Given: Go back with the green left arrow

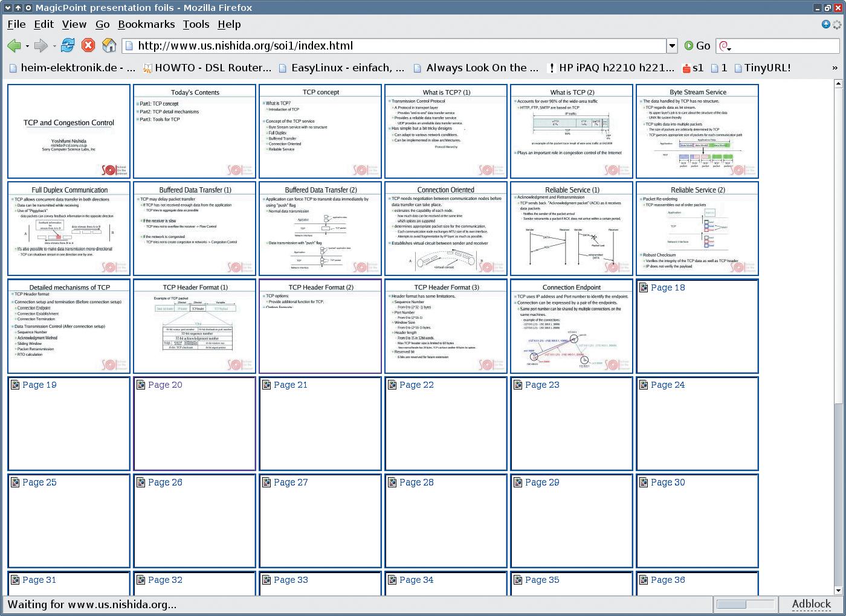Looking at the screenshot, I should [14, 45].
